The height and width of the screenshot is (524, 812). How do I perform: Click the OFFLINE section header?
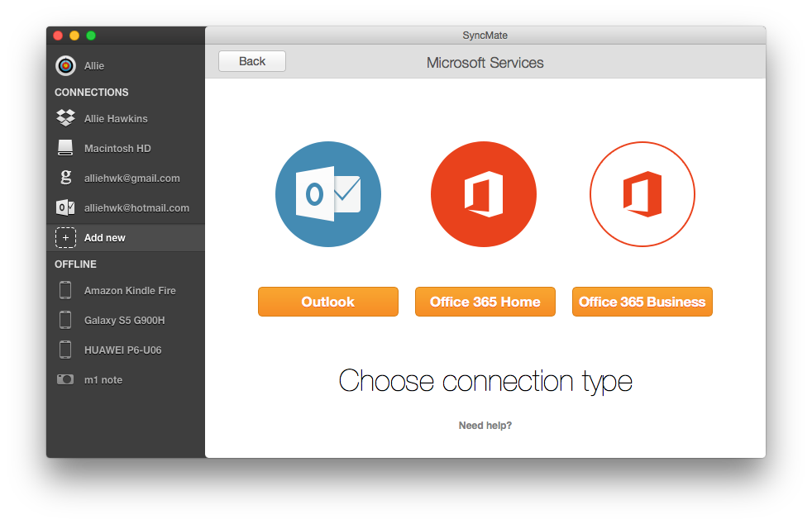[75, 264]
